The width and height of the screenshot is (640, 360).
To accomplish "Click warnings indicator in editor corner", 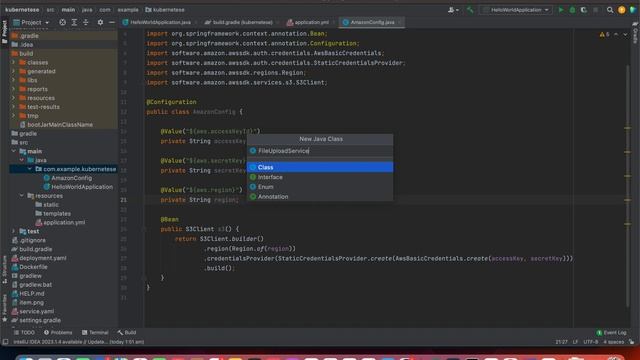I will pos(604,35).
